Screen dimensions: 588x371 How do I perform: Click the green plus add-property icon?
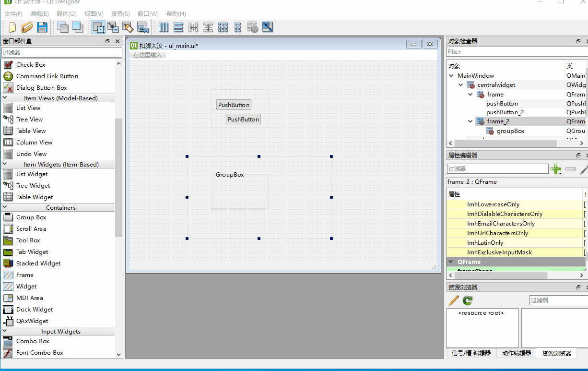pyautogui.click(x=556, y=169)
